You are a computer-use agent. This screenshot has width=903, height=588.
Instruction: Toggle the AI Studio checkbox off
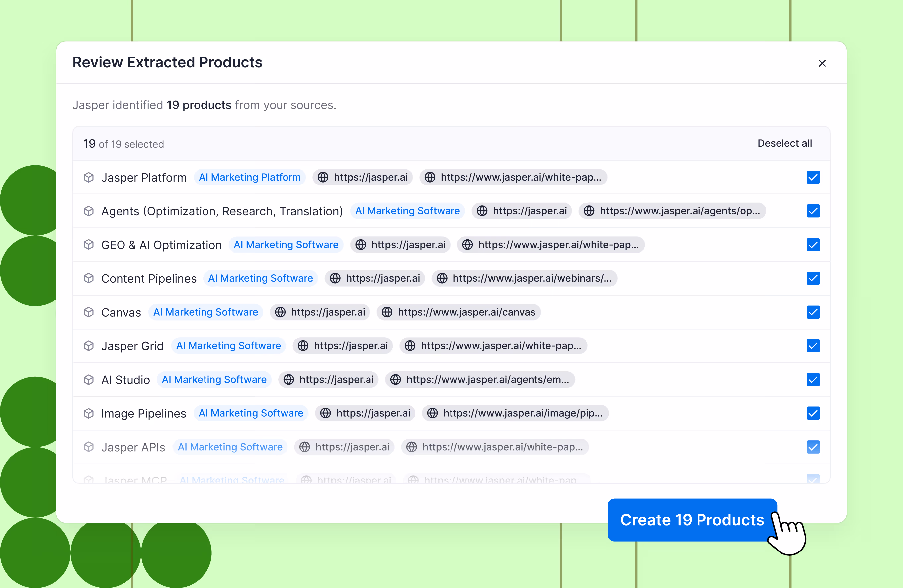pyautogui.click(x=813, y=380)
